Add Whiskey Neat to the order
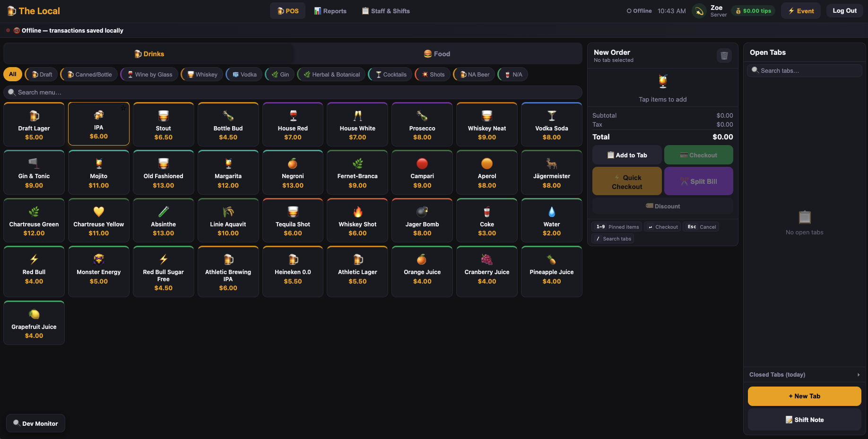The width and height of the screenshot is (868, 439). [x=487, y=125]
